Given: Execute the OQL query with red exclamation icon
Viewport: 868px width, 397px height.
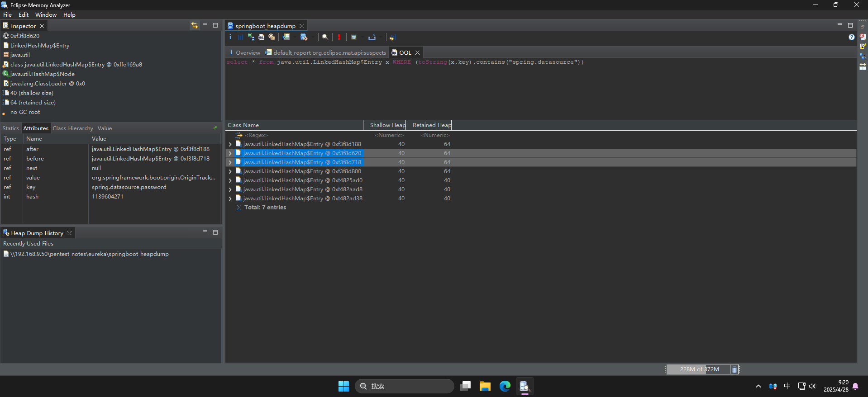Looking at the screenshot, I should click(x=339, y=37).
